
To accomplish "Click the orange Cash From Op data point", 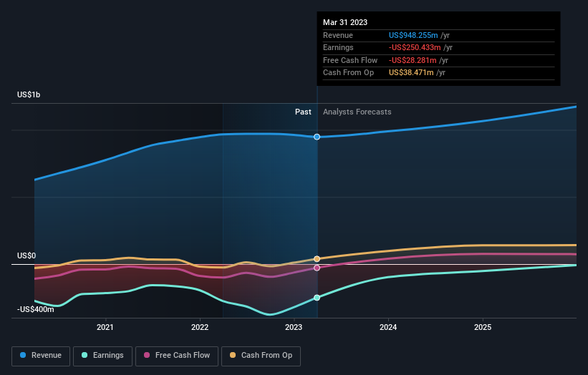I will point(317,259).
